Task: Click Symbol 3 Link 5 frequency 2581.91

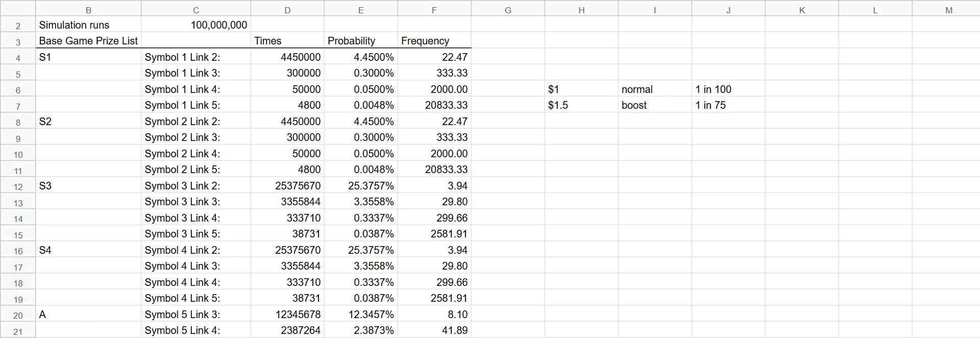Action: pos(434,234)
